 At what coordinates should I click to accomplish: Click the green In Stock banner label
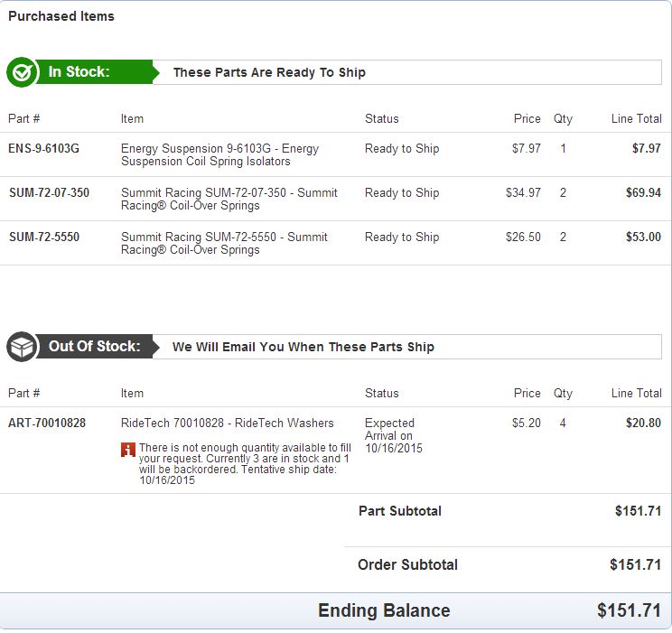[79, 72]
